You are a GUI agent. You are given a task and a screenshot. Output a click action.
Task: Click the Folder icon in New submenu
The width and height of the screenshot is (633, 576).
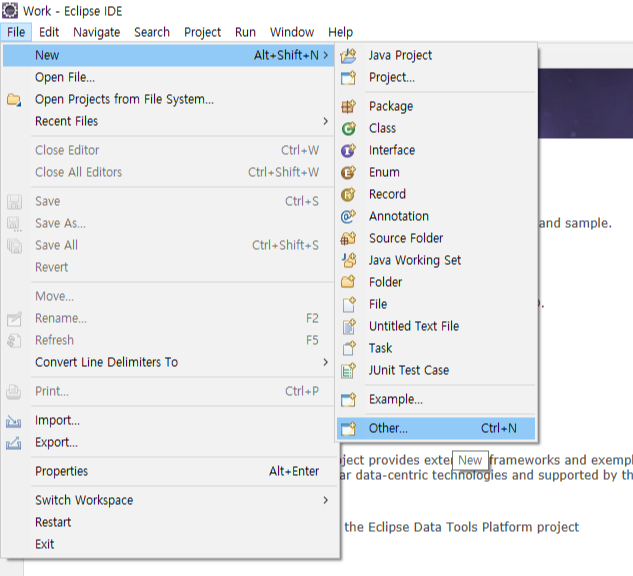348,282
